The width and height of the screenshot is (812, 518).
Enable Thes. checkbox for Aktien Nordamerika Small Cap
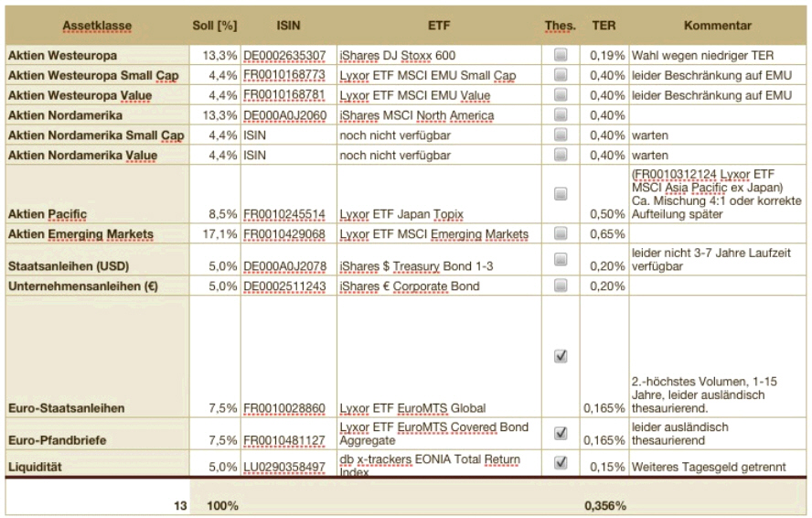561,135
